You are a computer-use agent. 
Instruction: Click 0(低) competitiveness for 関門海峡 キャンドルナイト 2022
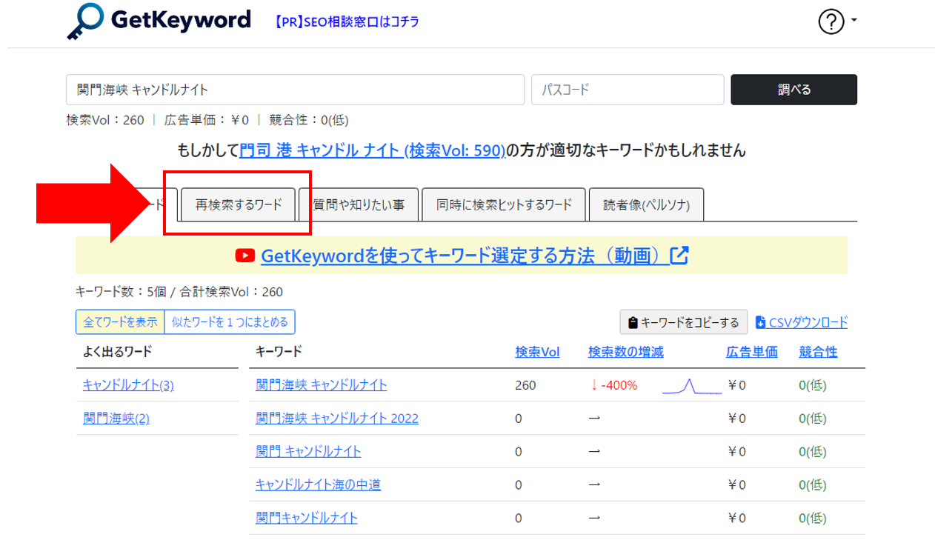pos(813,419)
